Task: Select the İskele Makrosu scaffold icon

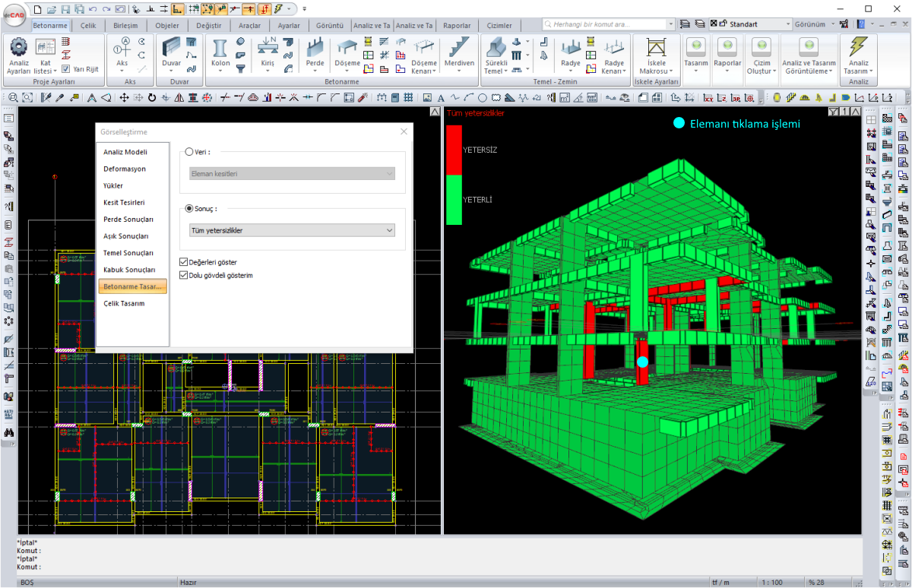Action: pos(656,49)
